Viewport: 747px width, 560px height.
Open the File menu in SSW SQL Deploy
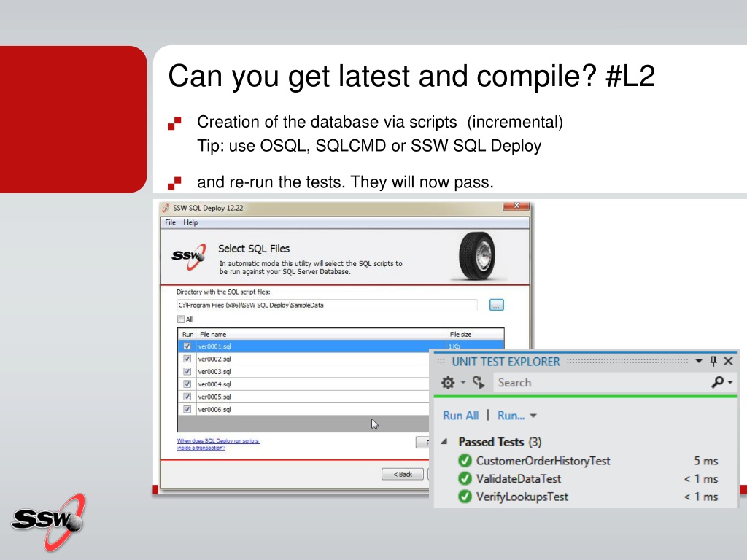coord(170,222)
